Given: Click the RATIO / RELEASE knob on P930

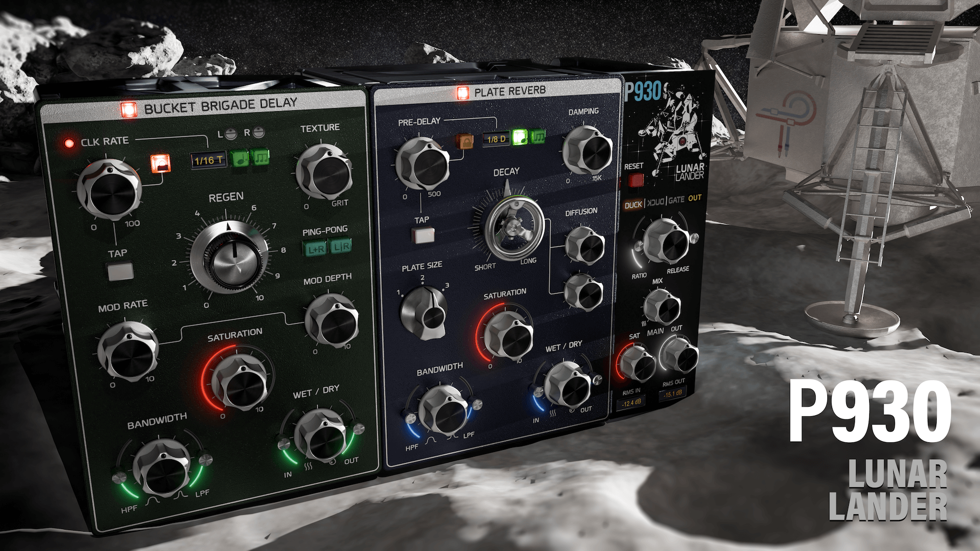Looking at the screenshot, I should tap(666, 241).
